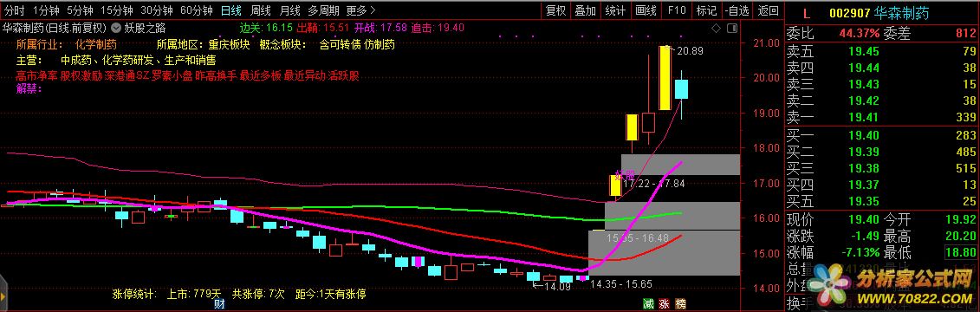Switch to the 分时 intraday view

pyautogui.click(x=15, y=10)
